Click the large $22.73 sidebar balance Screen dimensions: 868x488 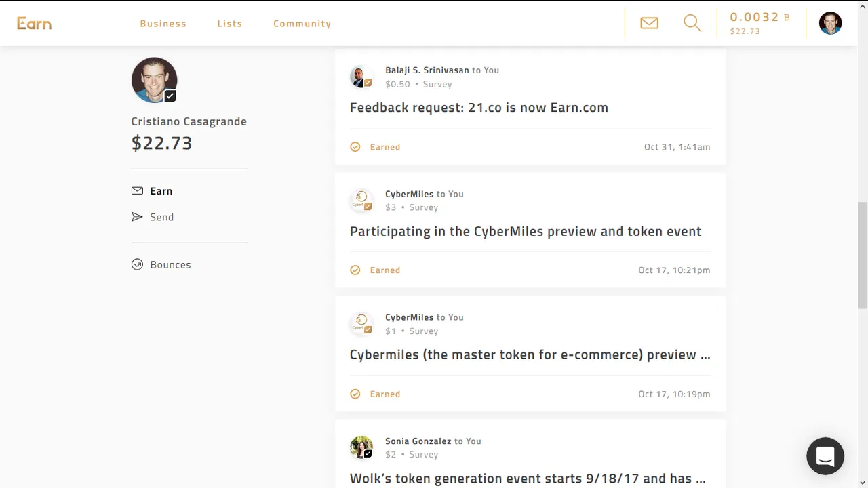(x=162, y=143)
